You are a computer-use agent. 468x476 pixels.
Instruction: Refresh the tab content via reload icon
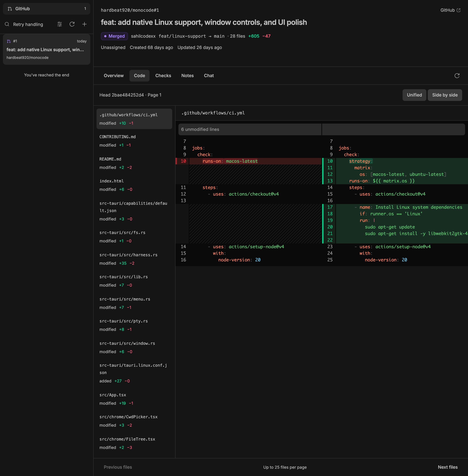(457, 76)
